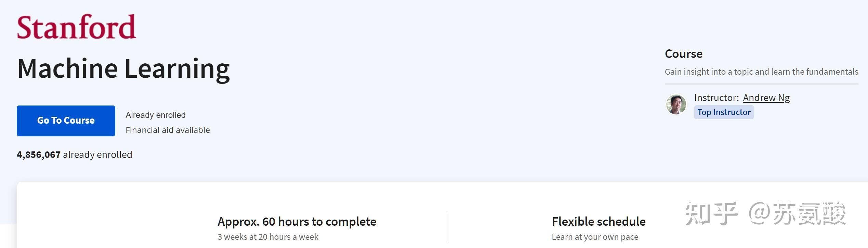Viewport: 868px width, 248px height.
Task: Click the Instructor: label
Action: coord(716,98)
